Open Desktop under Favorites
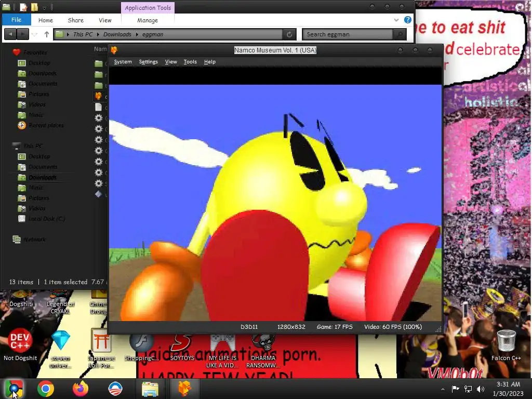 pyautogui.click(x=39, y=63)
